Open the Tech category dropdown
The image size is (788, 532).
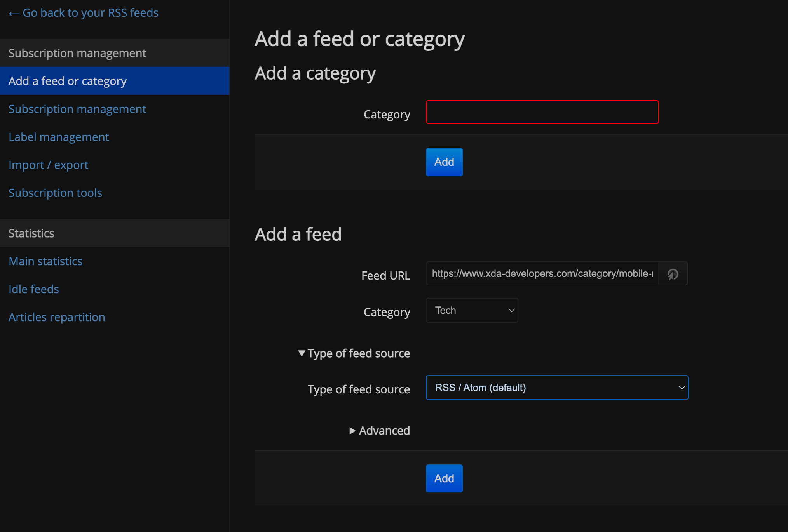click(472, 310)
